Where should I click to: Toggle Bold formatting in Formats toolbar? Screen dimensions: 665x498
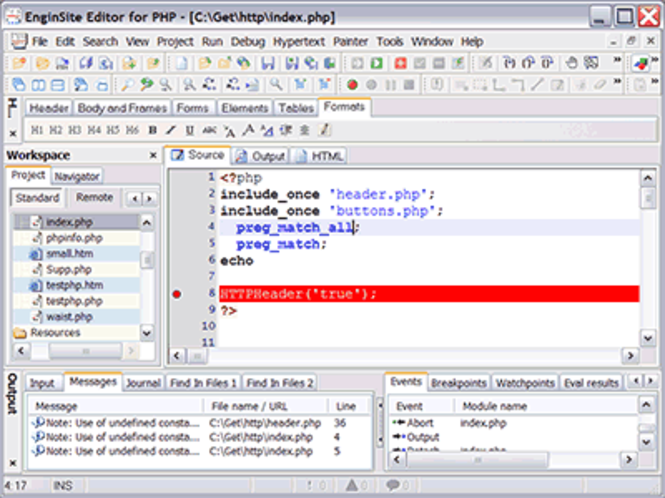tap(153, 130)
